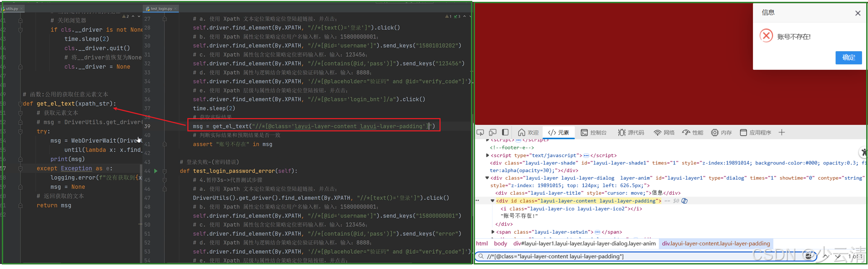Go to next highlighted problem in utils.py

coord(139,16)
